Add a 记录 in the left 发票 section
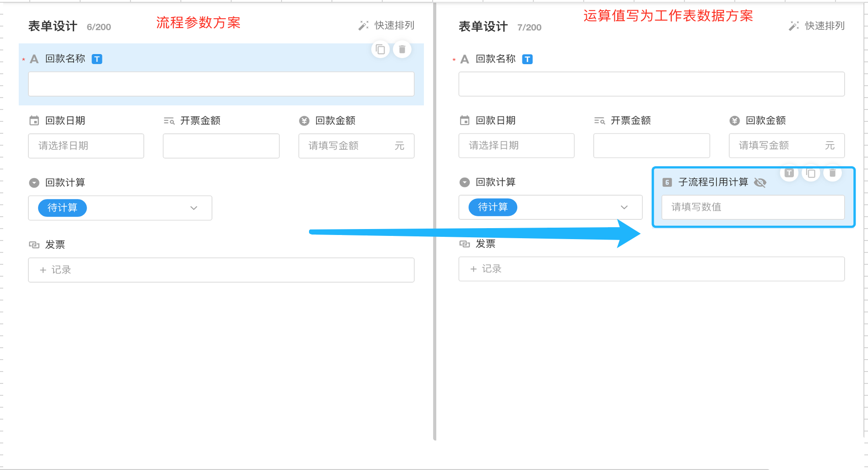The width and height of the screenshot is (868, 470). (55, 270)
